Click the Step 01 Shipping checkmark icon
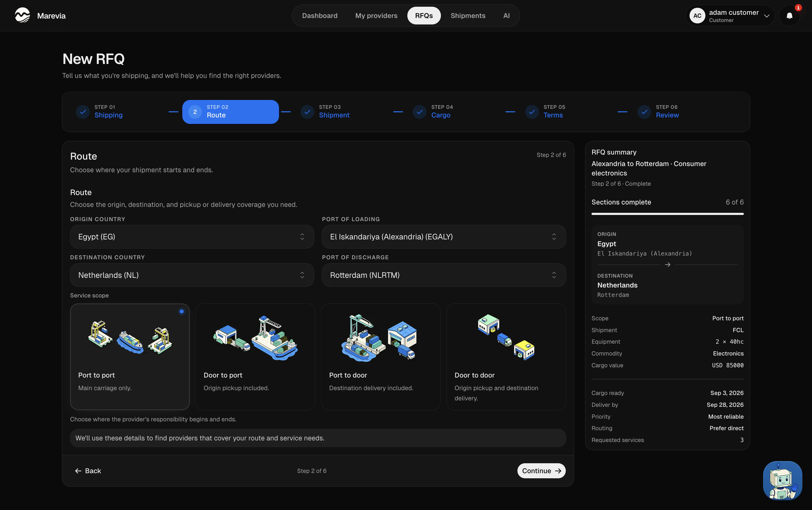Image resolution: width=812 pixels, height=510 pixels. coord(83,112)
